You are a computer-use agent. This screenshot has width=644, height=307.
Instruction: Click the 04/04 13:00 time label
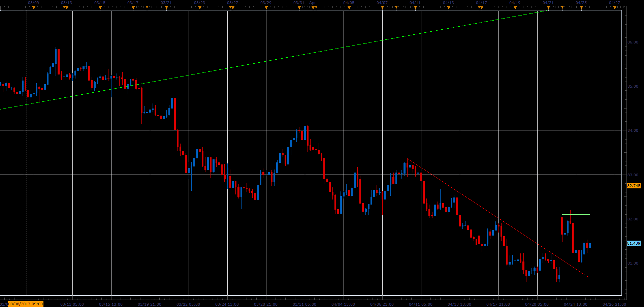pyautogui.click(x=343, y=304)
